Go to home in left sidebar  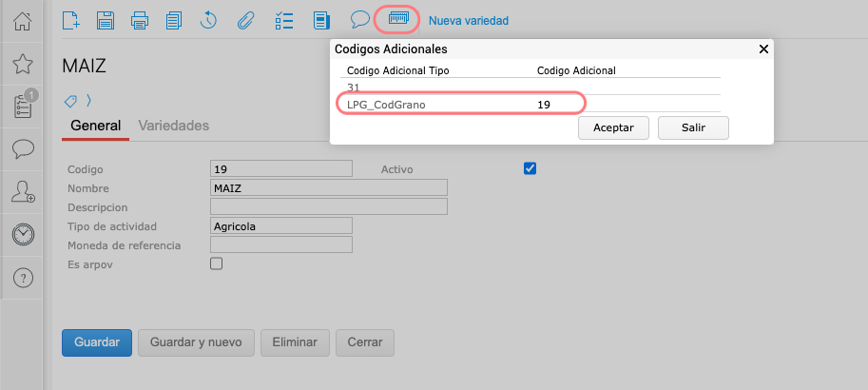click(x=24, y=21)
